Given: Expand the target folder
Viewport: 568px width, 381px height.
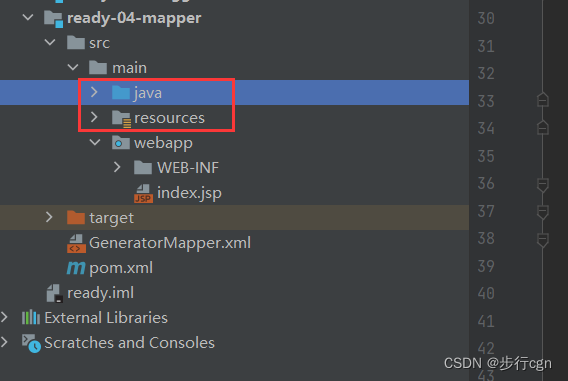Looking at the screenshot, I should click(49, 217).
